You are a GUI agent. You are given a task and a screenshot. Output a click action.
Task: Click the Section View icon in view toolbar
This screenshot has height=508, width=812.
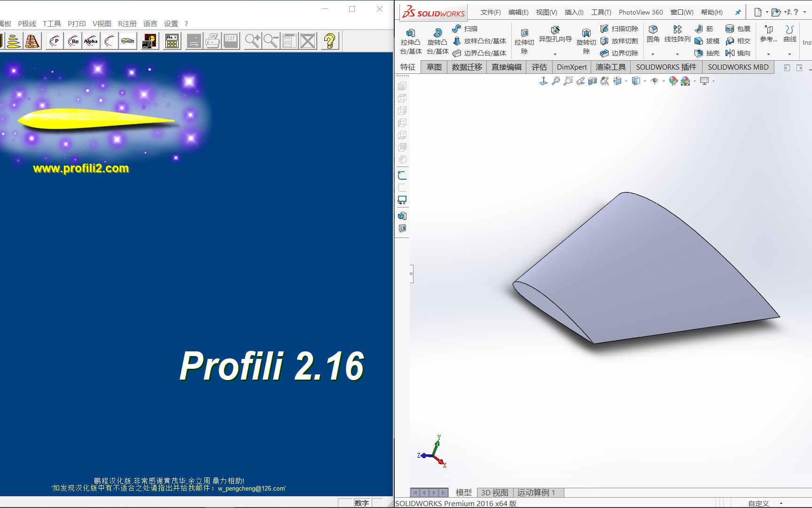pos(593,81)
